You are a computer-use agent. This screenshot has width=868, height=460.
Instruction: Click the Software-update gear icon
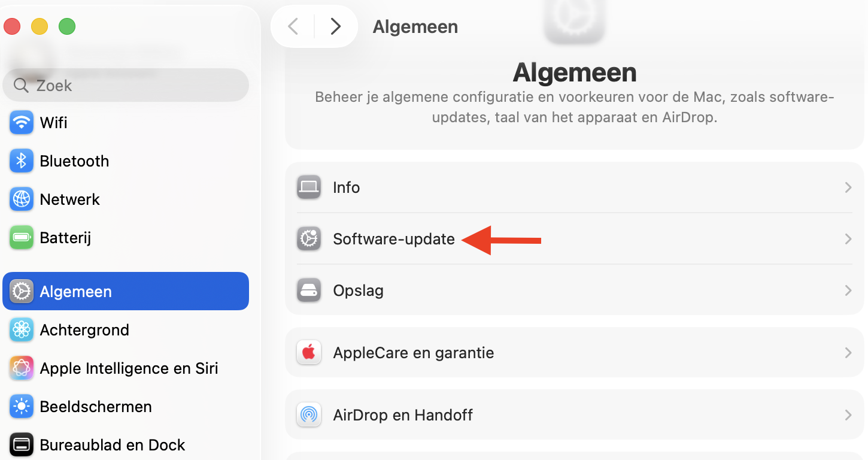point(308,238)
